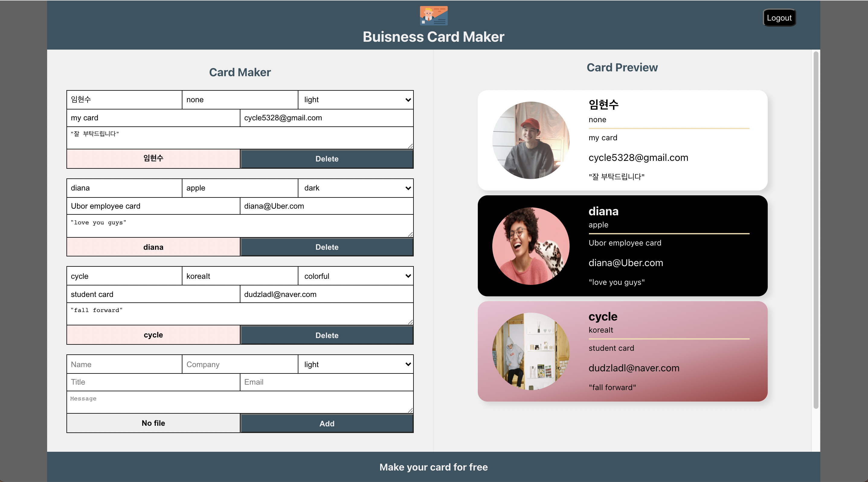Click the Logout button

[x=780, y=18]
